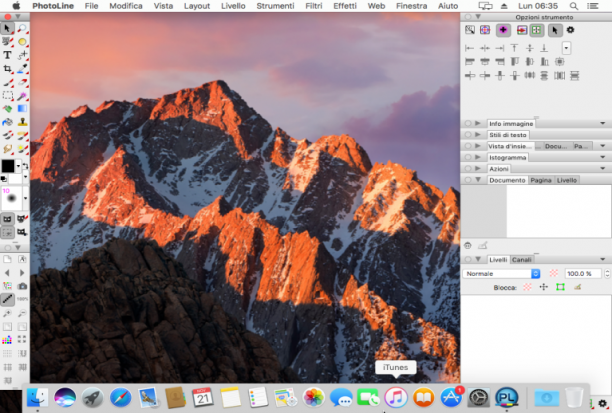Click the white background color swatch
This screenshot has width=612, height=413.
tap(14, 180)
